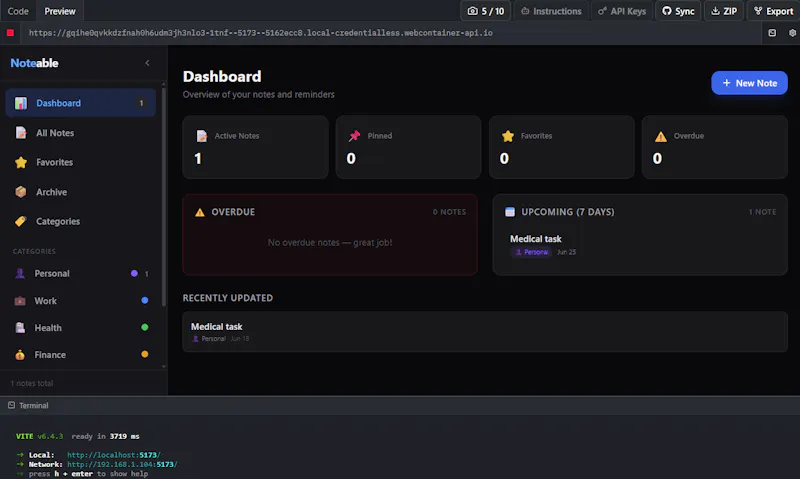Switch to the Code tab
800x479 pixels.
tap(18, 11)
